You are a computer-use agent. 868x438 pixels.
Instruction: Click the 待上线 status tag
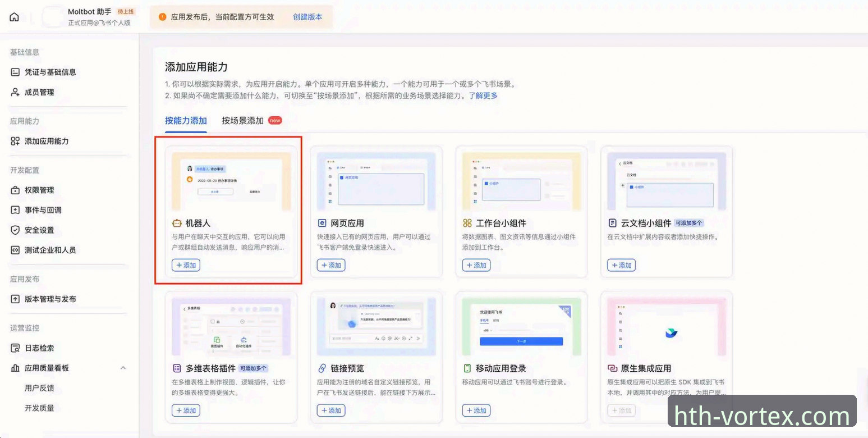pyautogui.click(x=125, y=11)
